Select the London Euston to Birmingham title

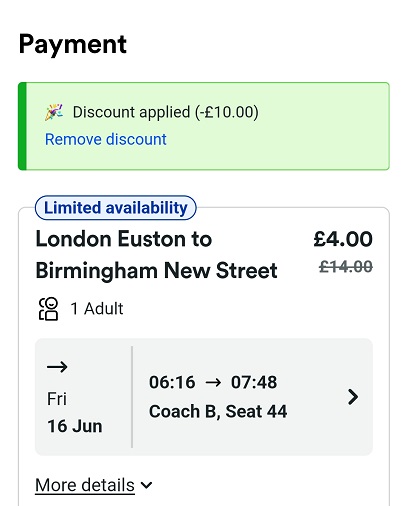[x=156, y=254]
